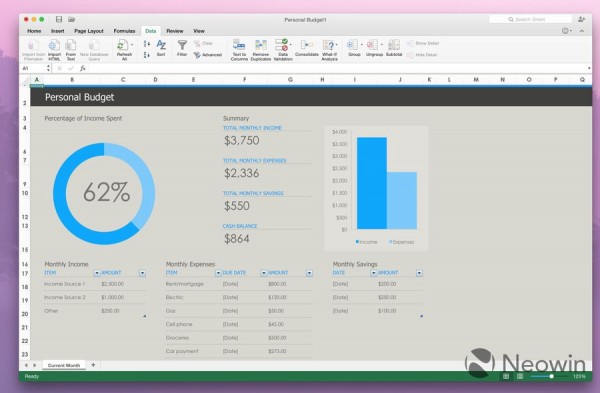This screenshot has width=600, height=393.
Task: Open Monthly Expenses DUE DATE filter dropdown
Action: pyautogui.click(x=264, y=273)
